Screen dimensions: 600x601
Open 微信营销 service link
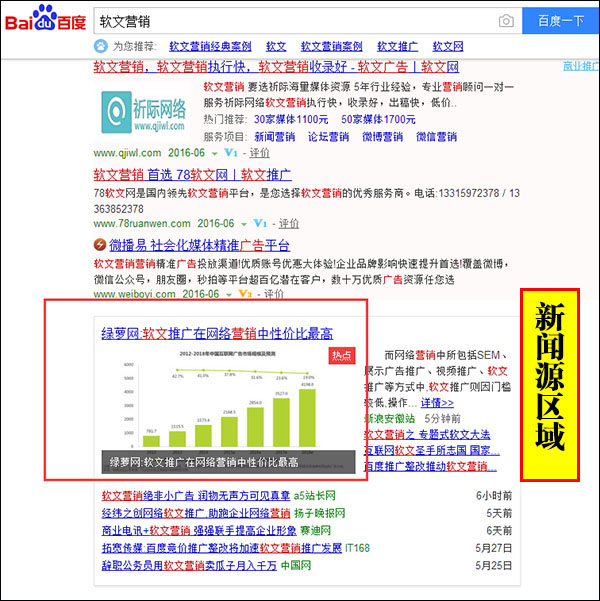[436, 137]
